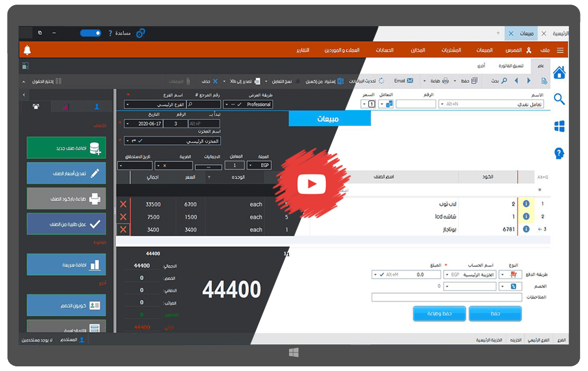
Task: Click the اضافة صنف جديد green button
Action: point(66,148)
